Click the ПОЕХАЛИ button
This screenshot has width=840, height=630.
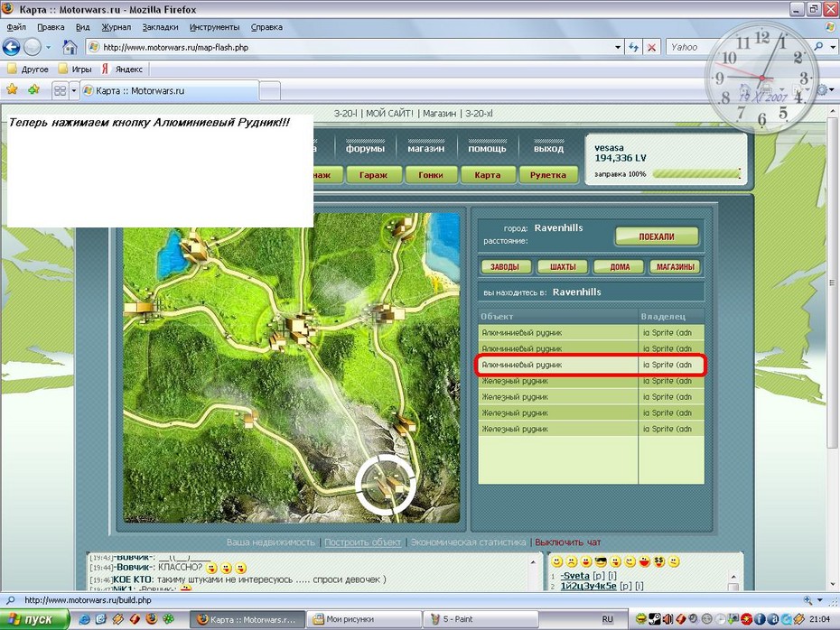point(657,236)
